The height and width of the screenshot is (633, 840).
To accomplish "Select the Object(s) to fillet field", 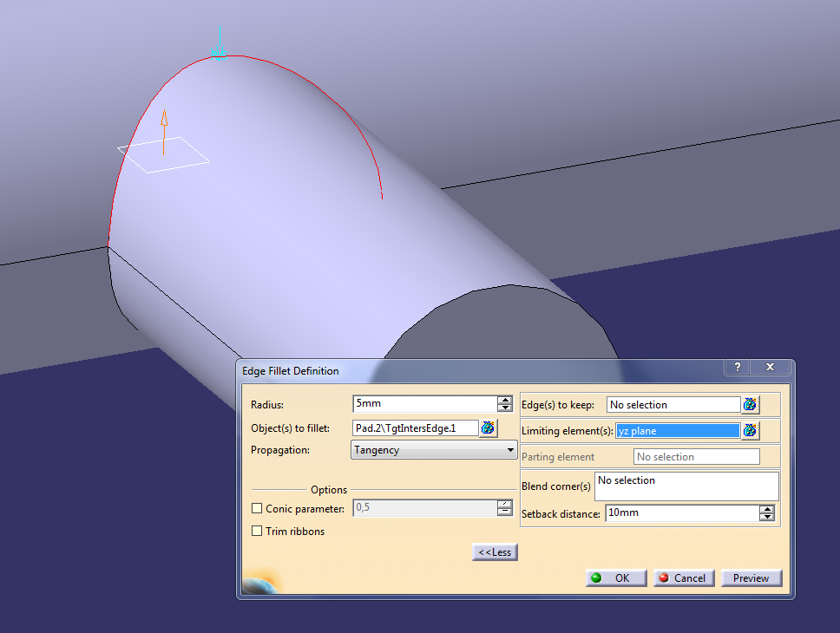I will [416, 427].
